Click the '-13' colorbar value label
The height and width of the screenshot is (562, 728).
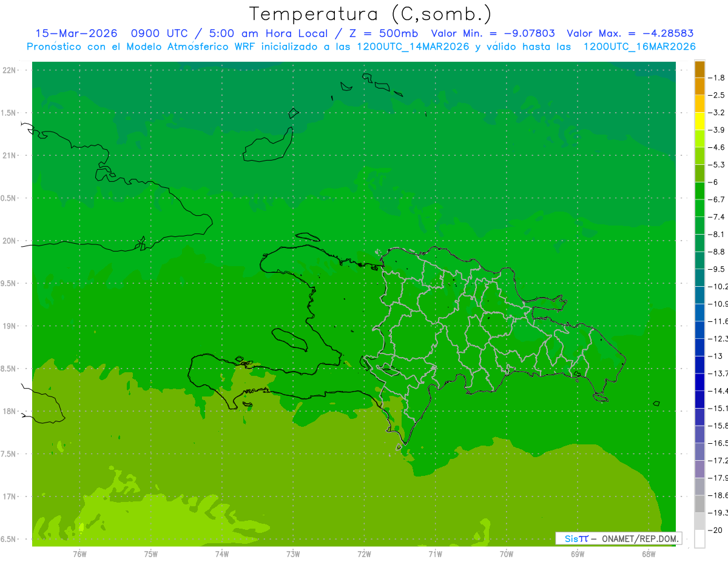tap(716, 356)
